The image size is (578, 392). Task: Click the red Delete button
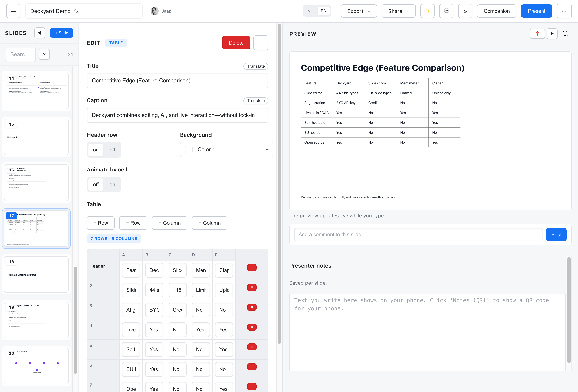coord(236,43)
